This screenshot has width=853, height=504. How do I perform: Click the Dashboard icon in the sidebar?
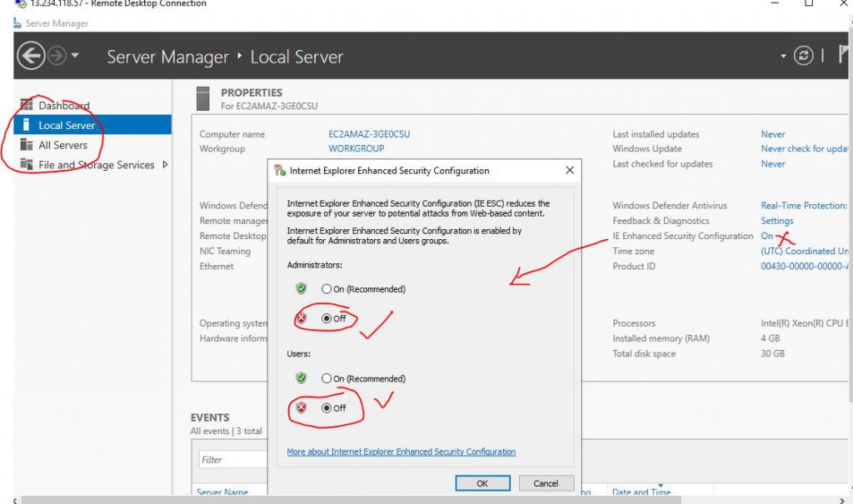(x=26, y=106)
